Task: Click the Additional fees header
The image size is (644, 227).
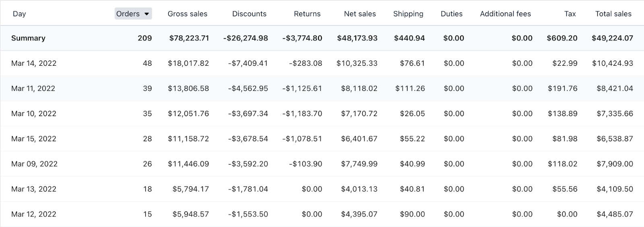Action: [506, 14]
